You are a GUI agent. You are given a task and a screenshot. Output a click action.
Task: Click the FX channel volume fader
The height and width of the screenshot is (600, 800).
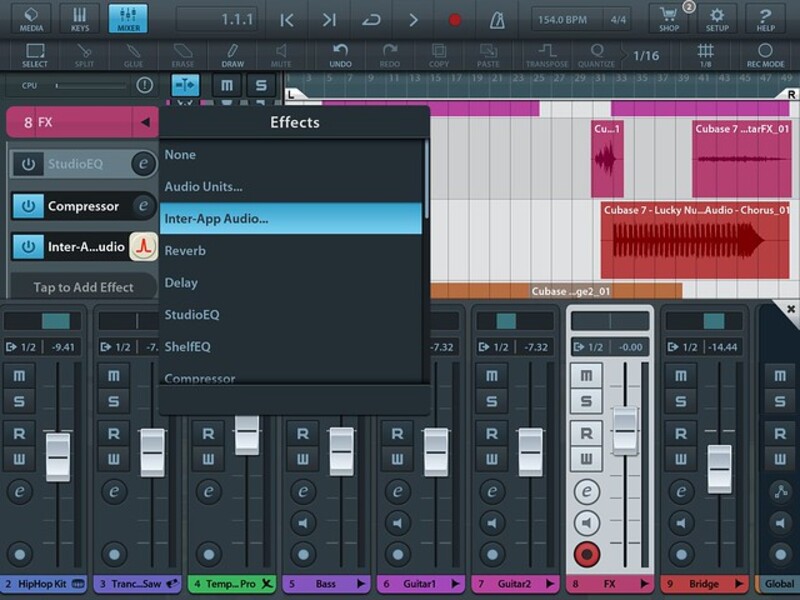[x=625, y=431]
